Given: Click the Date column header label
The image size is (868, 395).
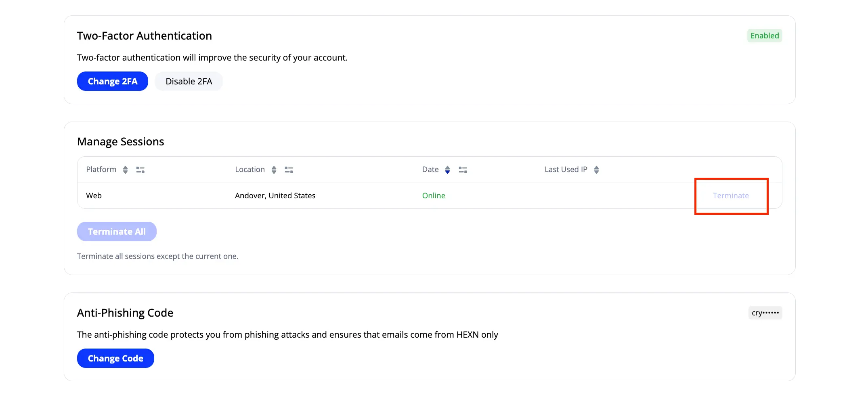Looking at the screenshot, I should (x=430, y=170).
